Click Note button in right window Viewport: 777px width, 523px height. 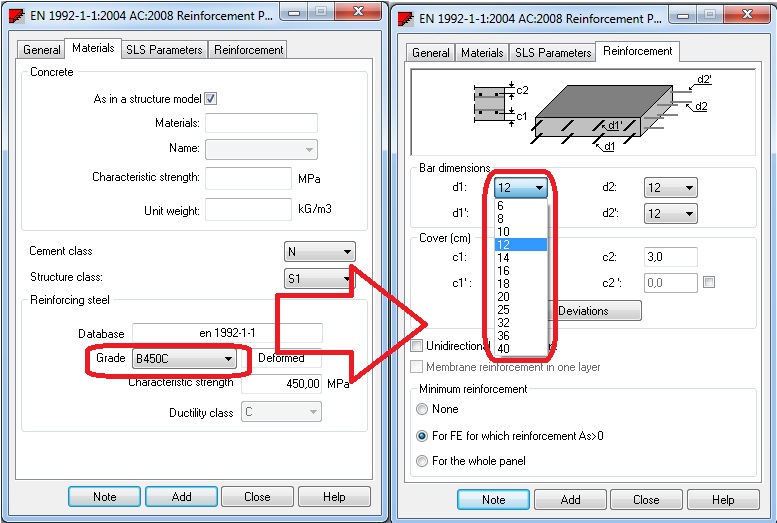tap(494, 500)
